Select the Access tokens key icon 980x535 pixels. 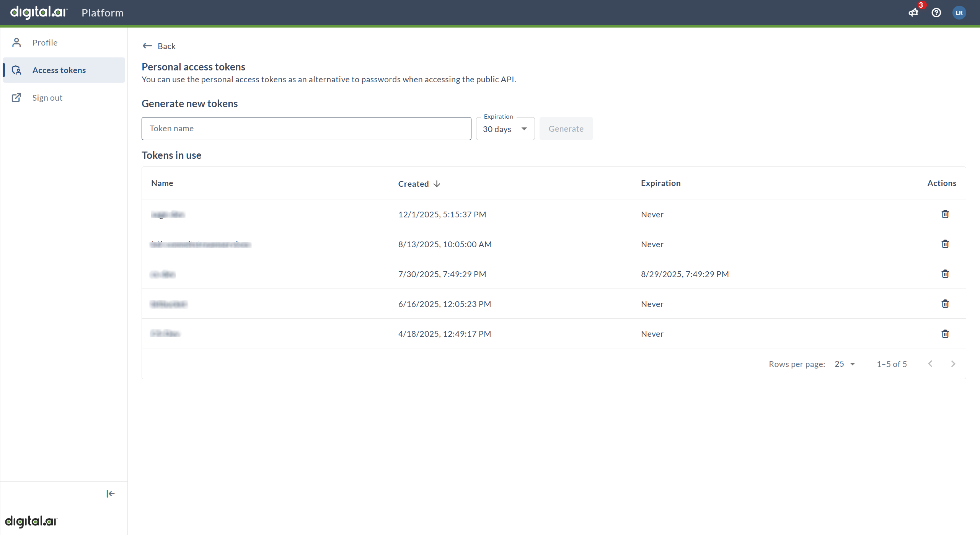coord(16,70)
